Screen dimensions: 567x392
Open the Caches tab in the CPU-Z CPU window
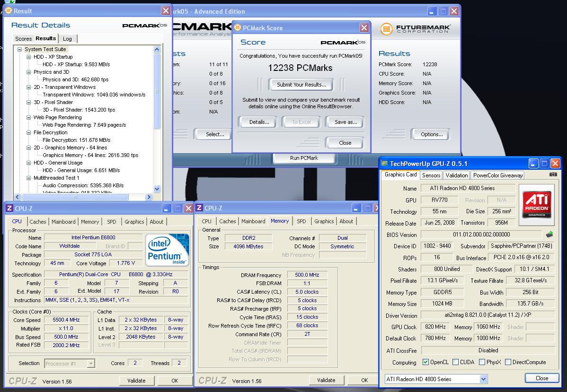pyautogui.click(x=37, y=221)
